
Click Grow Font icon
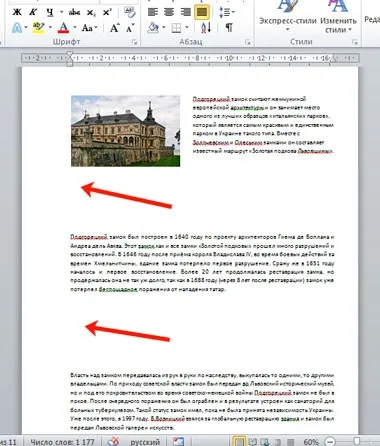pyautogui.click(x=114, y=28)
